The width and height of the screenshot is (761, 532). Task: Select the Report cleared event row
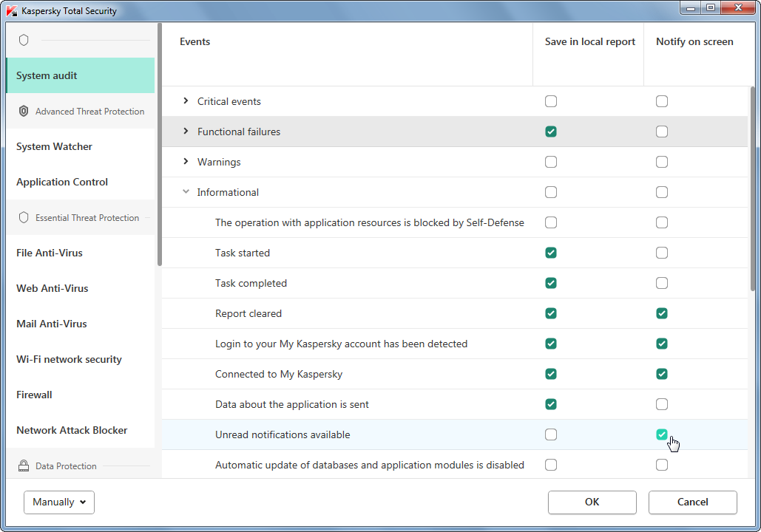pos(455,313)
